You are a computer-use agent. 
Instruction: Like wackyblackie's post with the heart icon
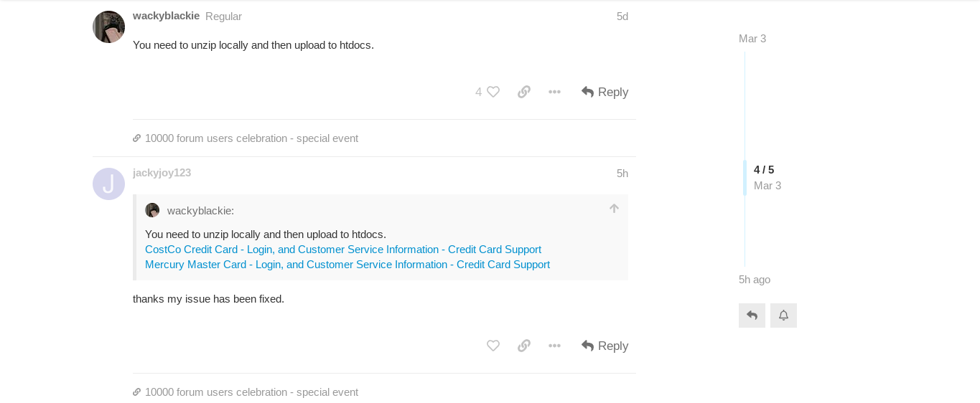(x=493, y=92)
